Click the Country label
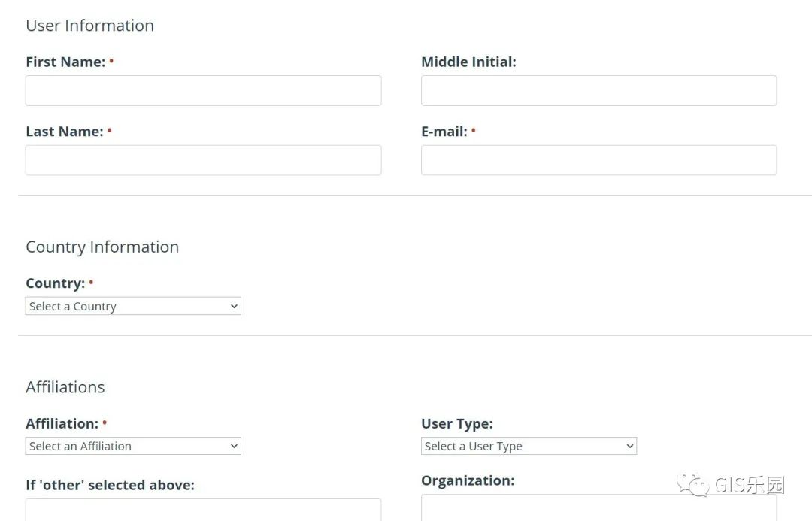 [56, 283]
